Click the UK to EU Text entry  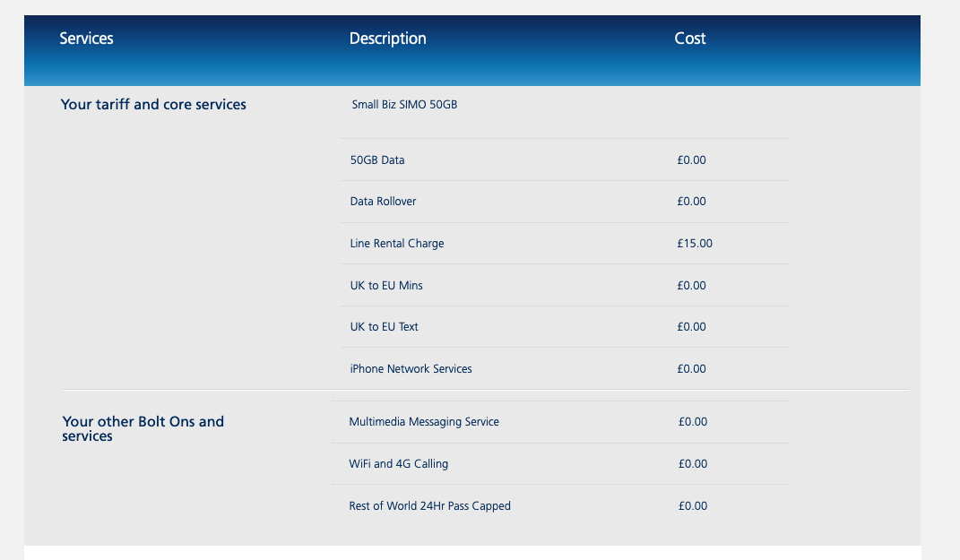pyautogui.click(x=384, y=327)
